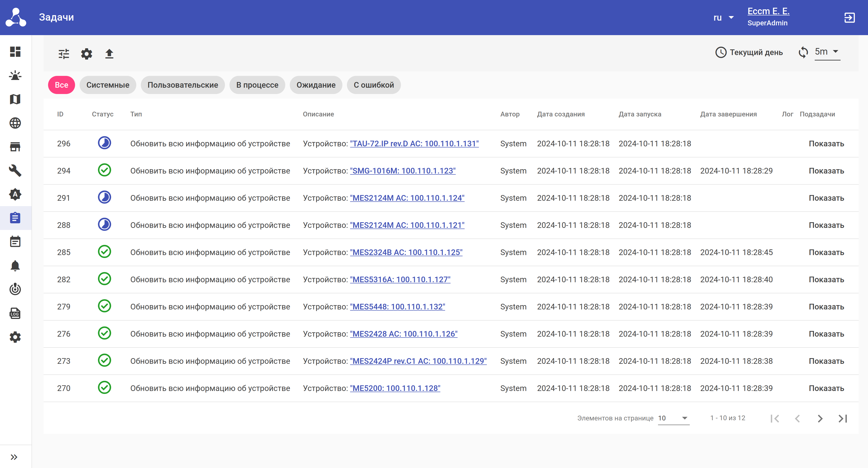
Task: Select the 'Пользовательские' filter chip
Action: 183,85
